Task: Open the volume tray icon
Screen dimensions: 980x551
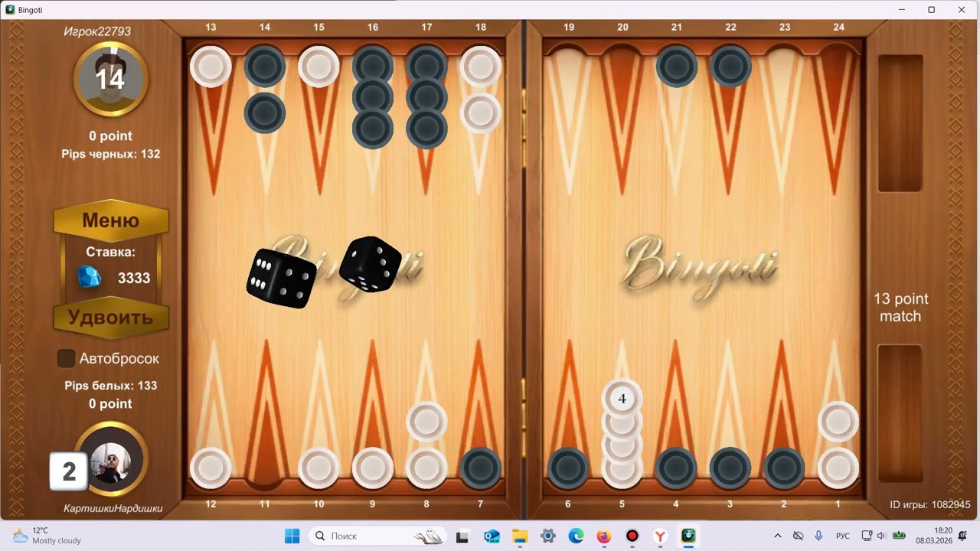Action: pos(881,536)
